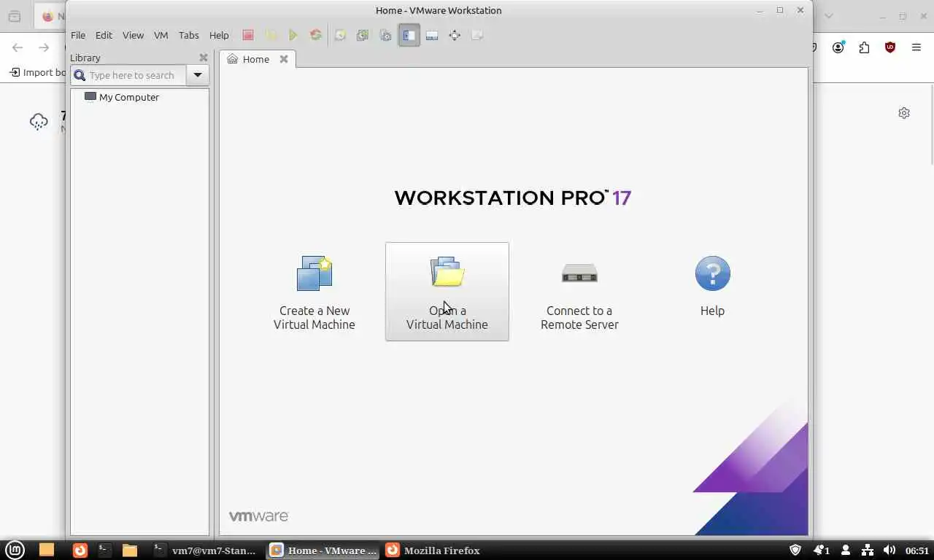This screenshot has height=560, width=934.
Task: Click the Take Snapshot toolbar icon
Action: pos(340,35)
